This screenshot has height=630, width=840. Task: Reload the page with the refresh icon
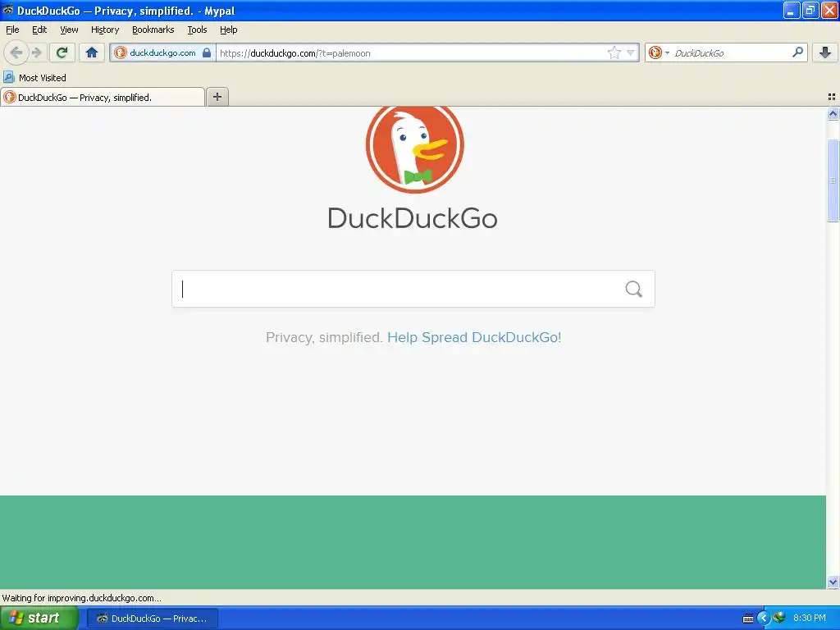click(62, 52)
